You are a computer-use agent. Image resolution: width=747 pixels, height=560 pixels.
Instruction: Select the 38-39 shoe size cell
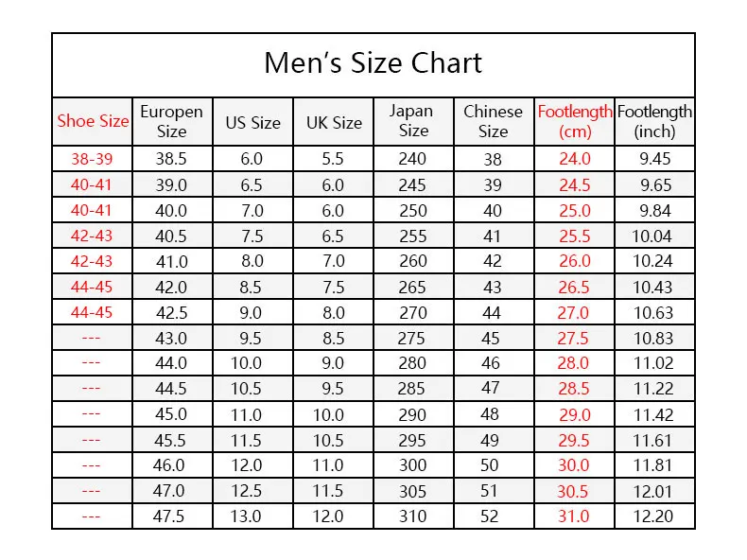(92, 159)
